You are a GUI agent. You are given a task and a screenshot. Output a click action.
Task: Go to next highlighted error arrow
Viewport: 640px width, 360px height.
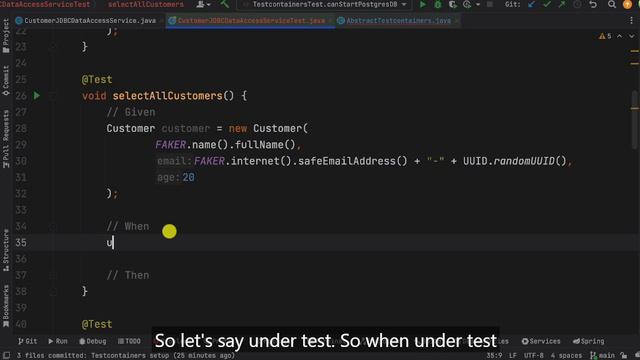tap(631, 36)
